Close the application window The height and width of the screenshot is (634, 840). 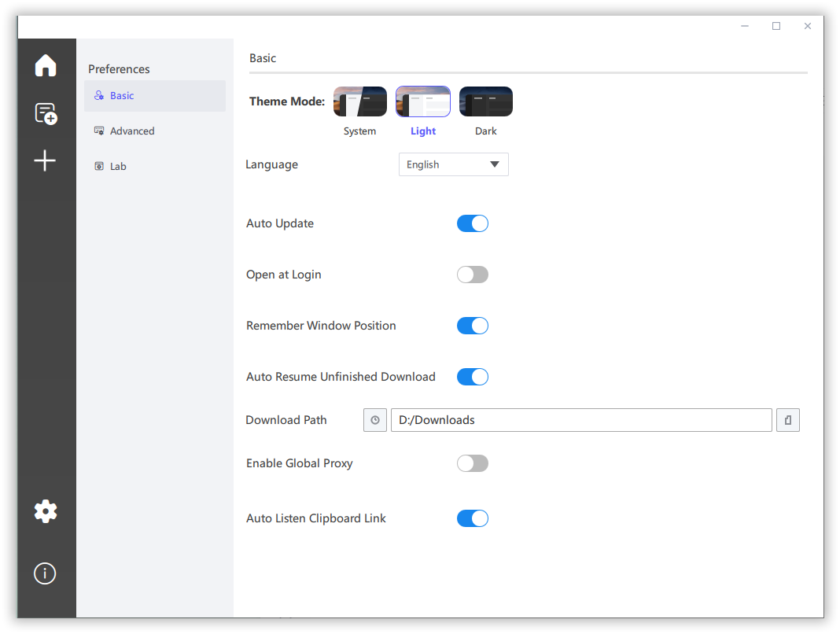point(808,26)
